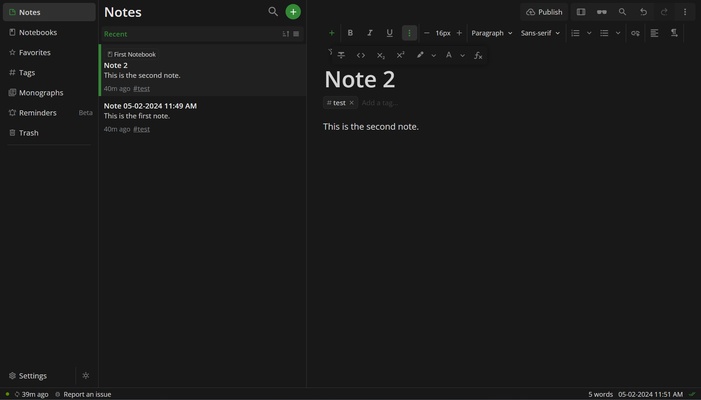Toggle subscript formatting

380,55
